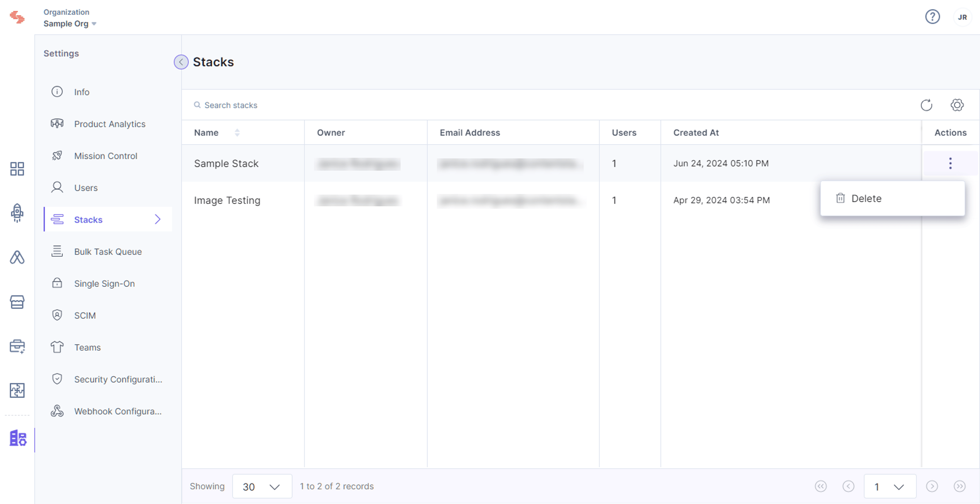Viewport: 980px width, 504px height.
Task: Collapse the Settings sidebar panel
Action: pos(181,62)
